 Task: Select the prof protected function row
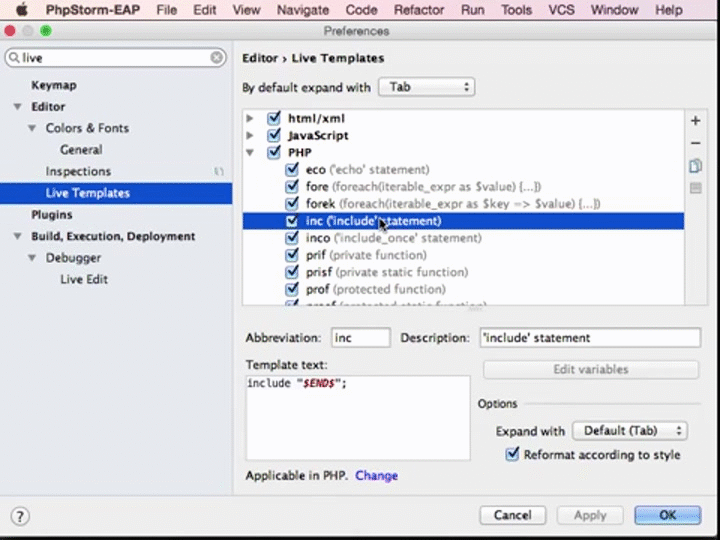point(463,289)
